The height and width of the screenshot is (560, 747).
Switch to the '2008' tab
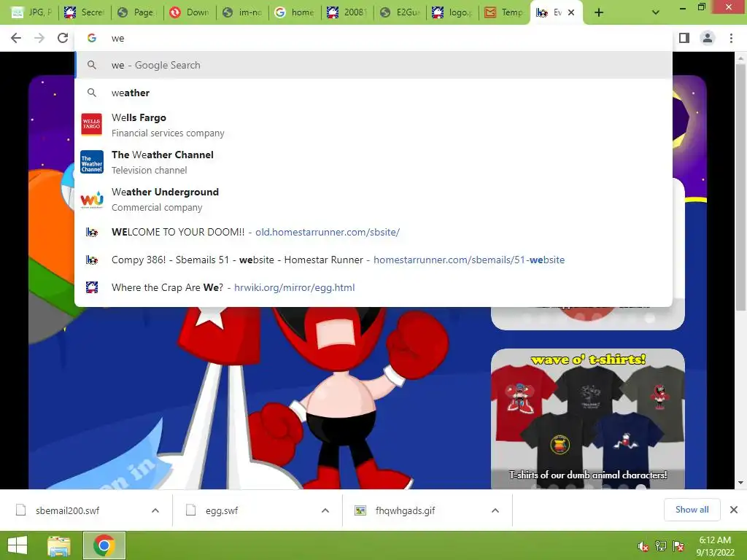tap(347, 12)
